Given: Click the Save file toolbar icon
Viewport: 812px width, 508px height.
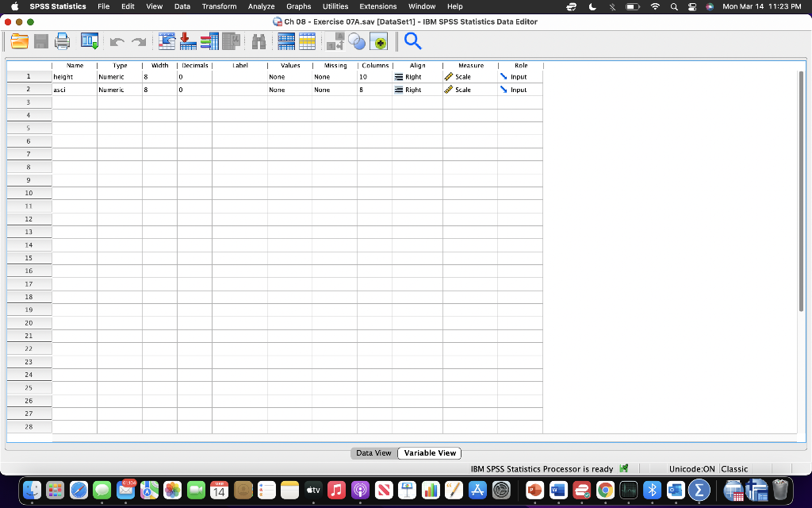Looking at the screenshot, I should (x=40, y=40).
